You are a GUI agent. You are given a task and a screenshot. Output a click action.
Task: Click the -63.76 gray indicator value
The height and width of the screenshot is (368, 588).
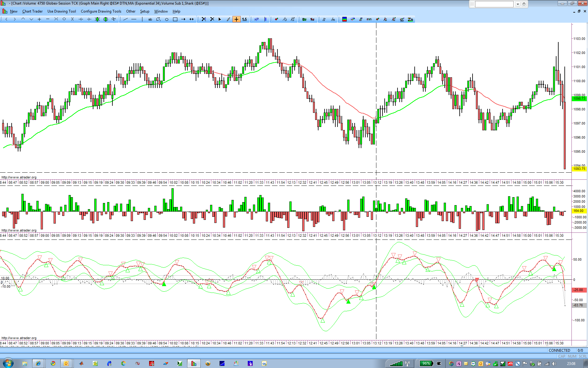[x=579, y=305]
